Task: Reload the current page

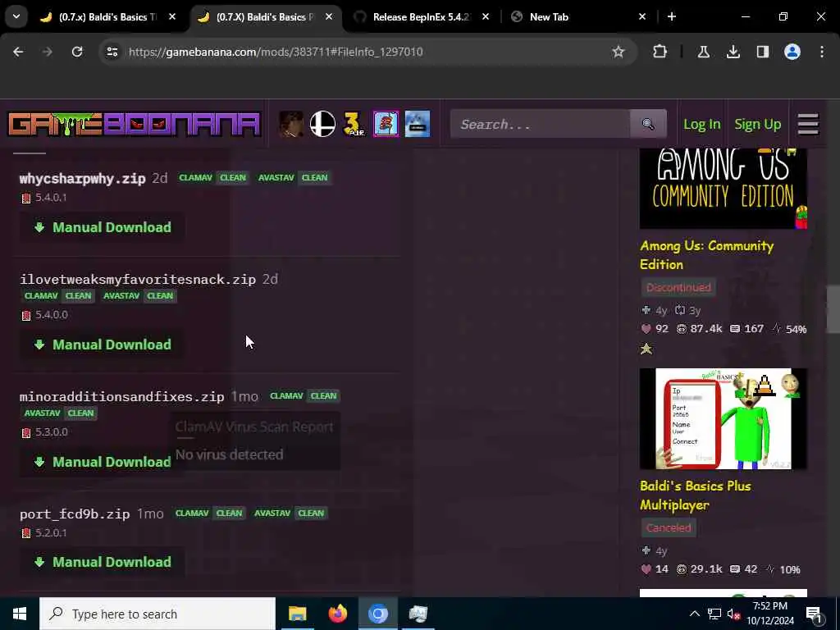Action: tap(77, 52)
